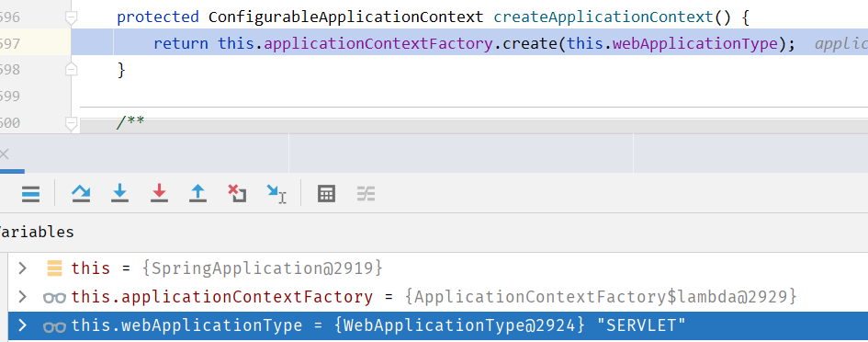Click Force Step Into red arrow
Screen dimensions: 868x342
tap(159, 193)
